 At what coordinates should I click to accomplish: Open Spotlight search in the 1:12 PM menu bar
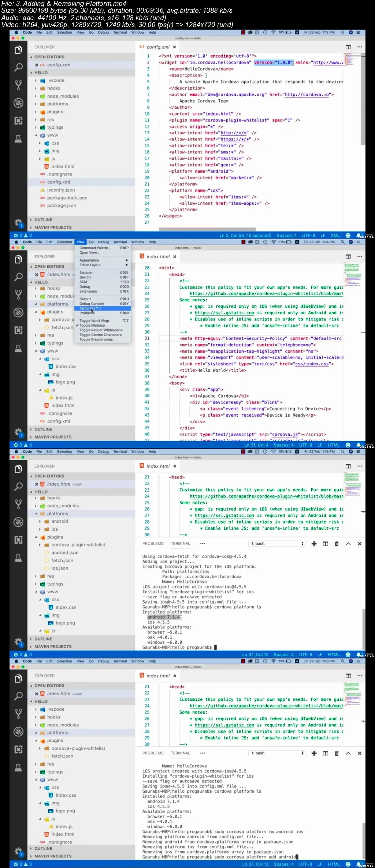tap(342, 32)
